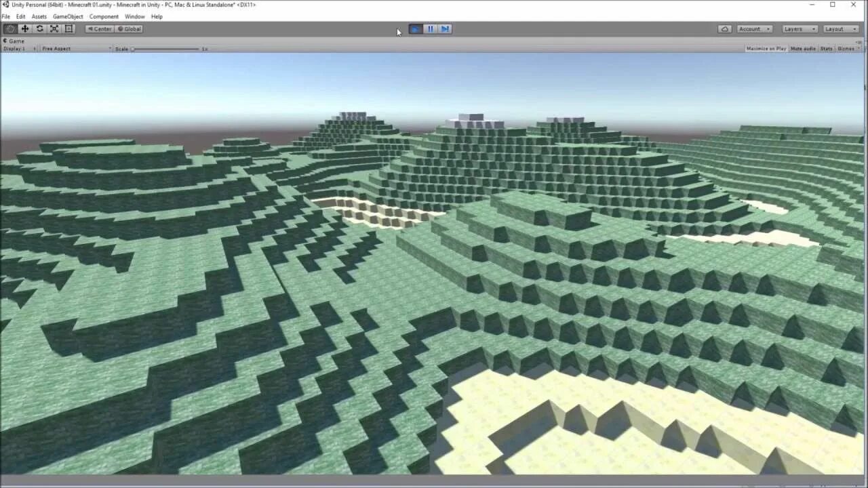Open the Component menu
Image resolution: width=868 pixels, height=488 pixels.
point(104,16)
